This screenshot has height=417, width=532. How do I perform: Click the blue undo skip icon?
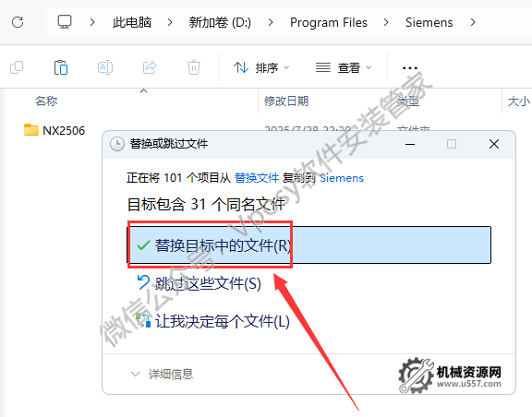coord(143,282)
